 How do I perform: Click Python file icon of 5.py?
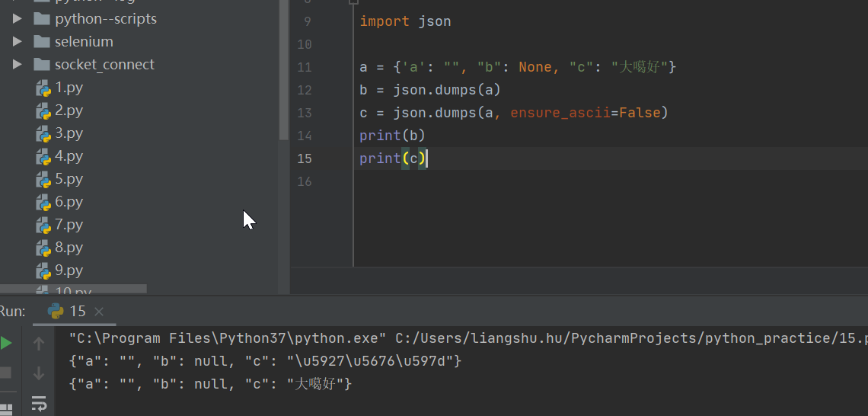point(43,180)
